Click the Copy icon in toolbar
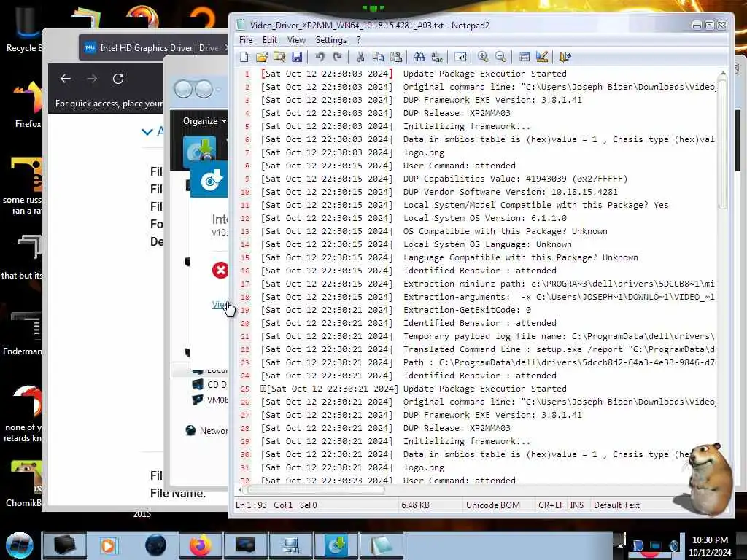The height and width of the screenshot is (560, 747). [379, 57]
